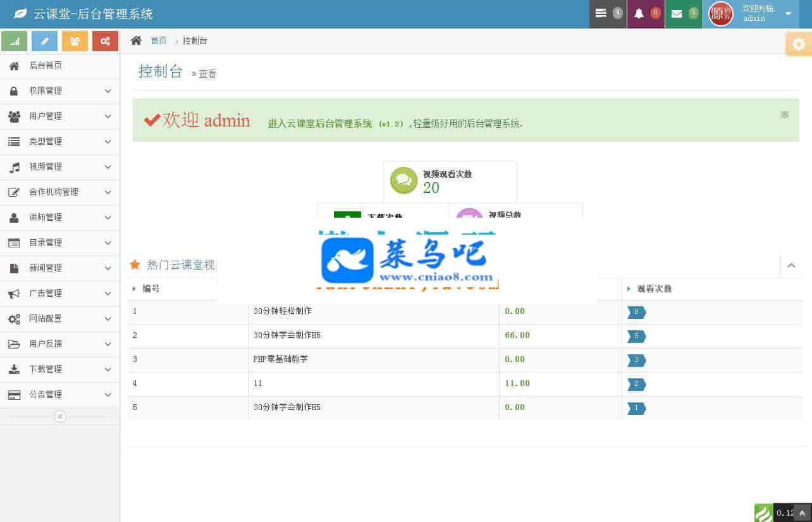Sort table by 观看次数 column header
The image size is (812, 522).
click(654, 289)
